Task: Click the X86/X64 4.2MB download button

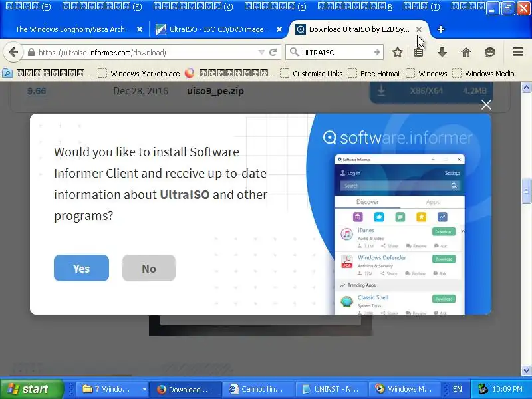Action: [x=431, y=91]
